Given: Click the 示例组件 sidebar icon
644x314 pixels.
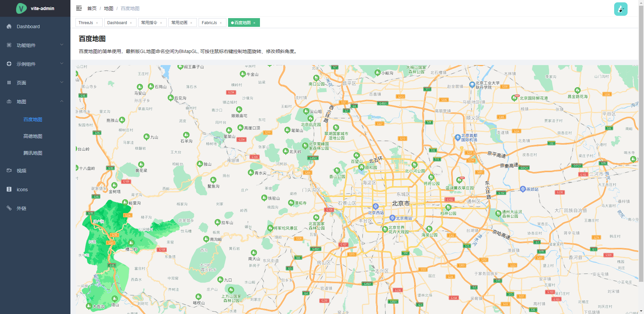Looking at the screenshot, I should [9, 64].
